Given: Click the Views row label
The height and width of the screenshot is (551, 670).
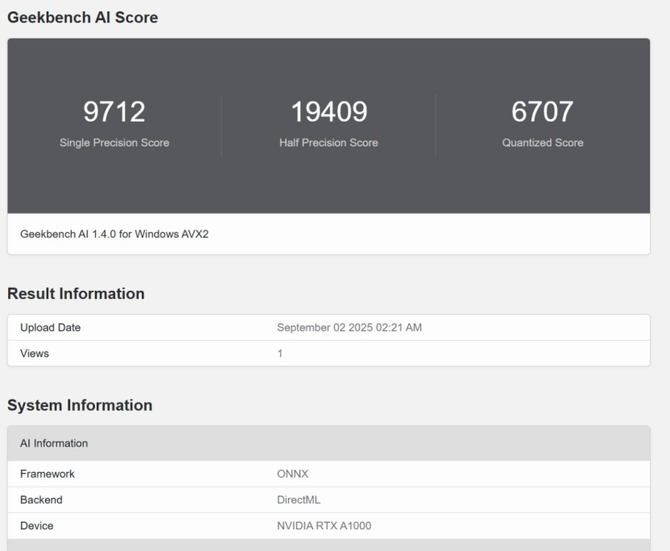Looking at the screenshot, I should point(34,353).
